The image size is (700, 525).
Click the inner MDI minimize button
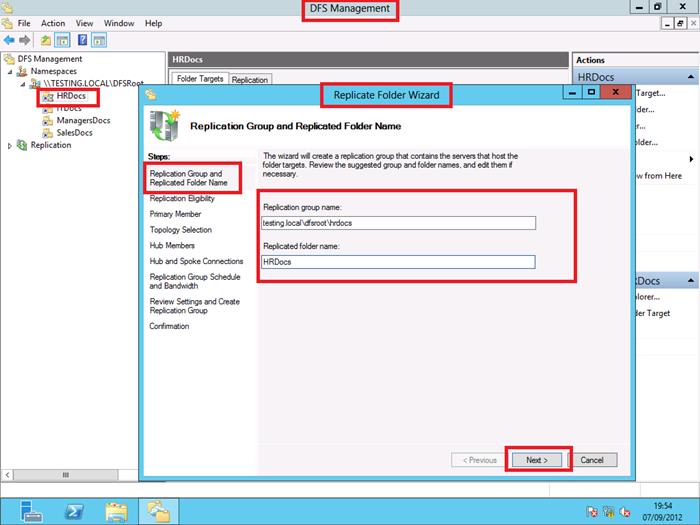[667, 24]
